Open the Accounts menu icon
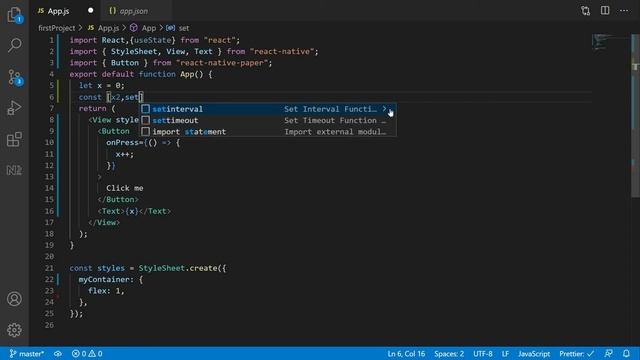640x360 pixels. tap(14, 299)
